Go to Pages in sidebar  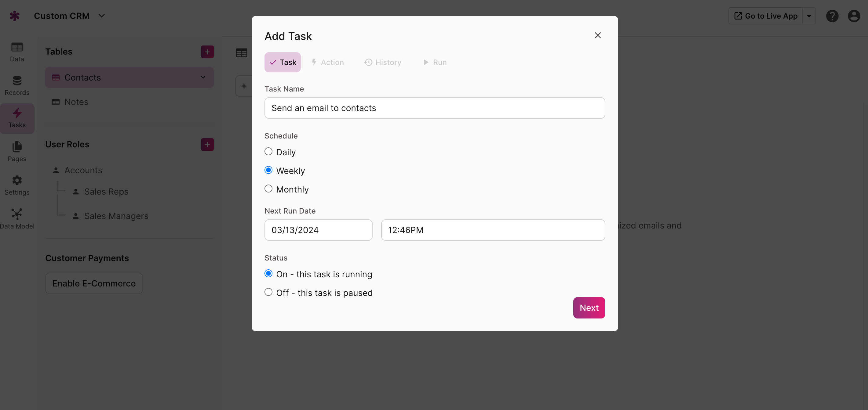click(17, 152)
